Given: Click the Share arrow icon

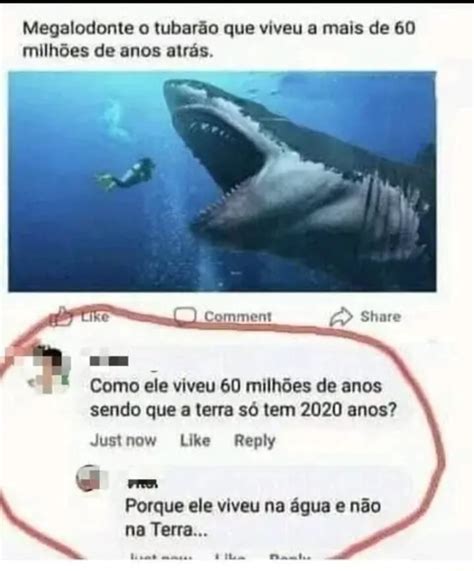Looking at the screenshot, I should [341, 317].
